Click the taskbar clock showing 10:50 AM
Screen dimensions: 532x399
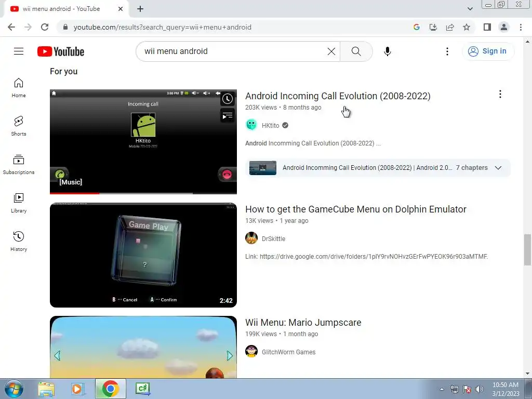click(x=506, y=389)
